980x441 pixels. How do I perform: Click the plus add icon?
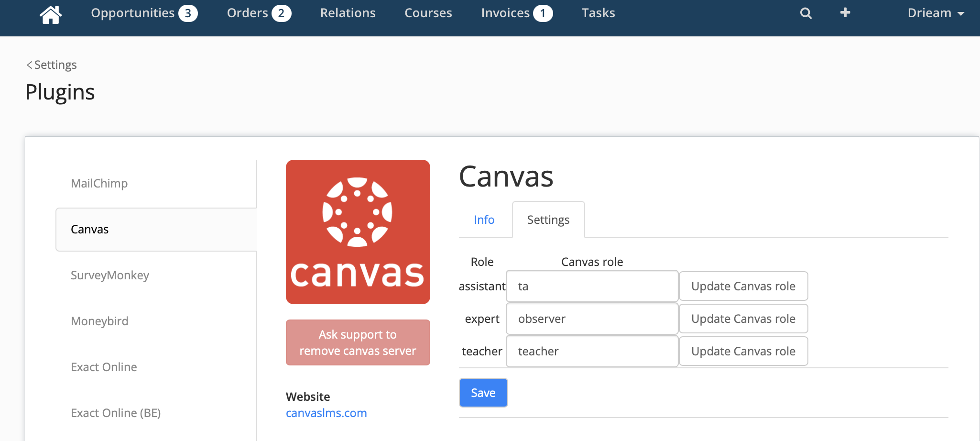845,12
